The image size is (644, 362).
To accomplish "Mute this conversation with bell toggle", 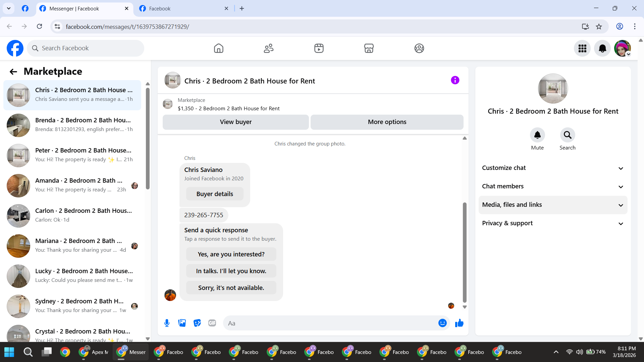I will [x=537, y=135].
